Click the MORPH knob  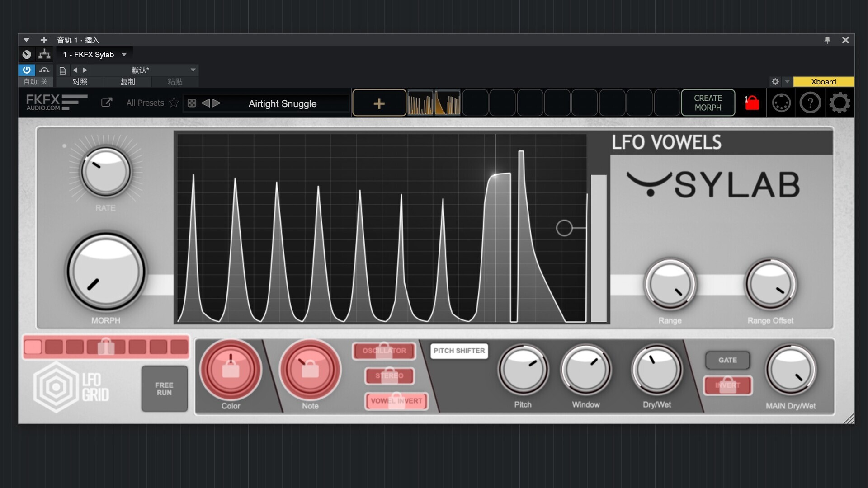(106, 272)
